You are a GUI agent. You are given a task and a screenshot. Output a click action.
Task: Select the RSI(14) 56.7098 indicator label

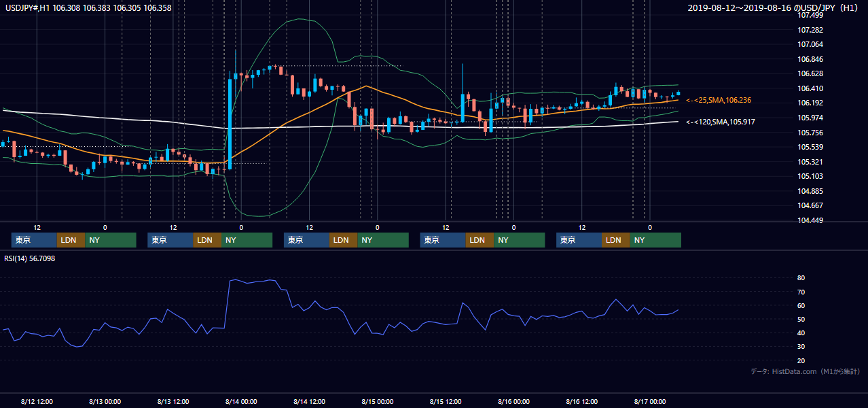click(x=30, y=258)
